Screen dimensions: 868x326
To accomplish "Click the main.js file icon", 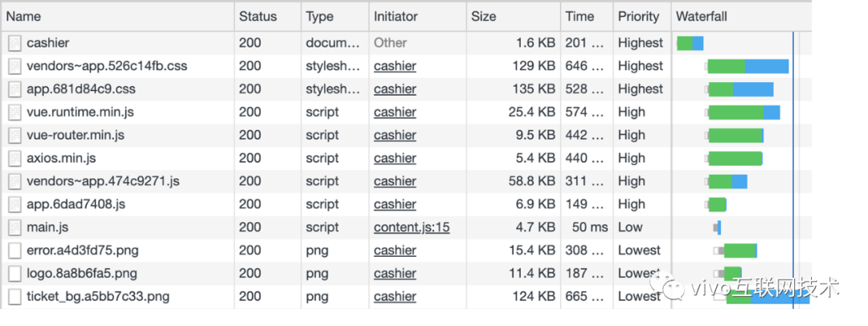I will (x=14, y=228).
